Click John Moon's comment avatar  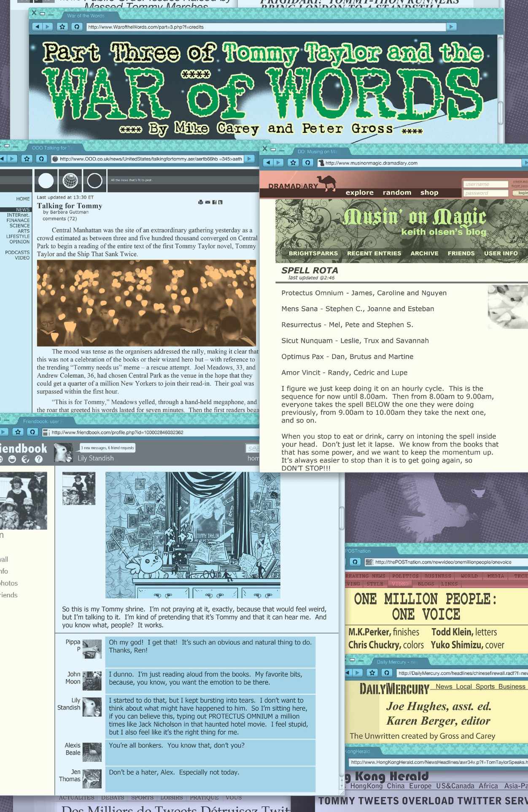click(x=92, y=681)
